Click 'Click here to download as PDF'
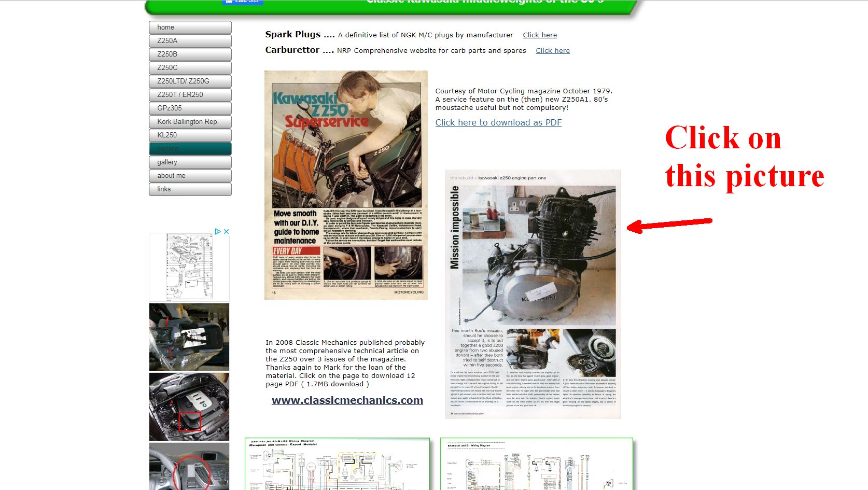 tap(498, 122)
